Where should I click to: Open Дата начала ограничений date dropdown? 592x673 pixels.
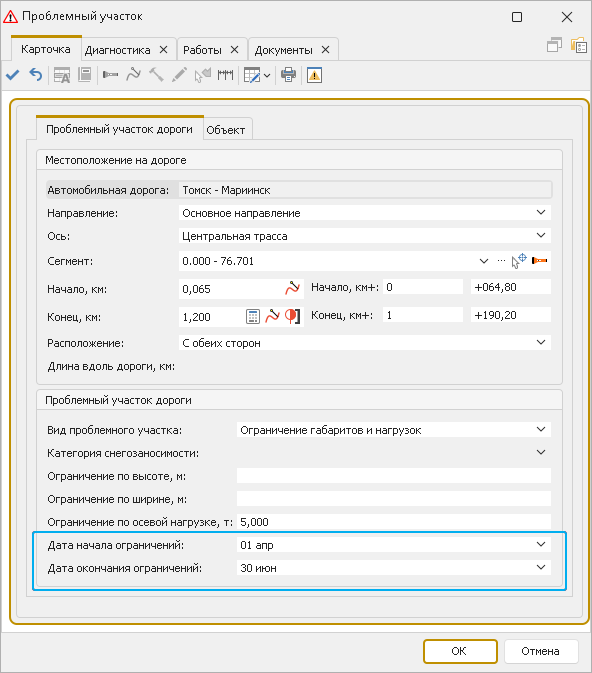coord(541,545)
